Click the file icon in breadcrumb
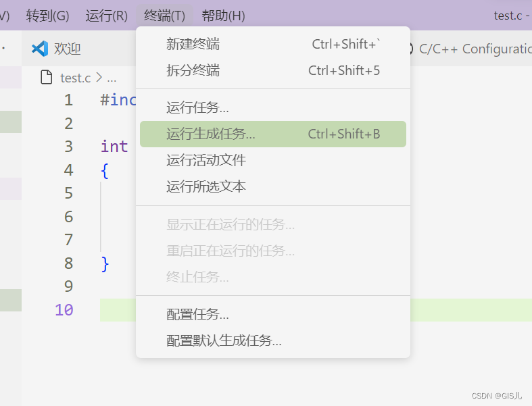 46,77
